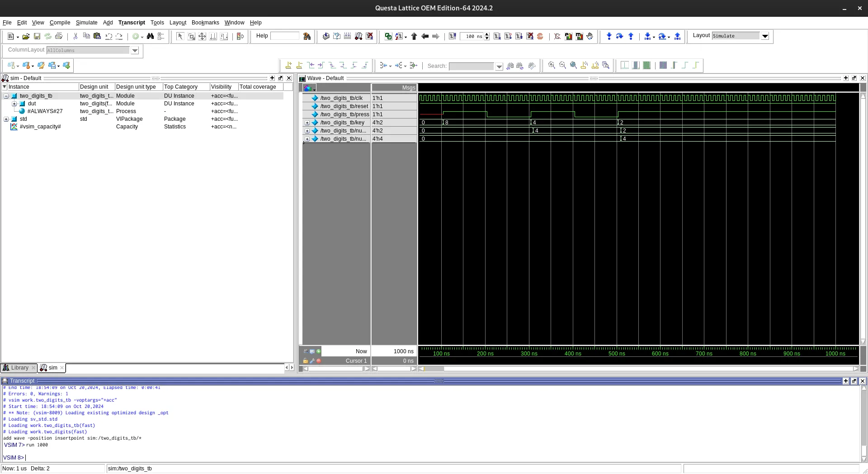Restart the simulation via Restart icon
Screen dimensions: 868x474
pos(452,36)
